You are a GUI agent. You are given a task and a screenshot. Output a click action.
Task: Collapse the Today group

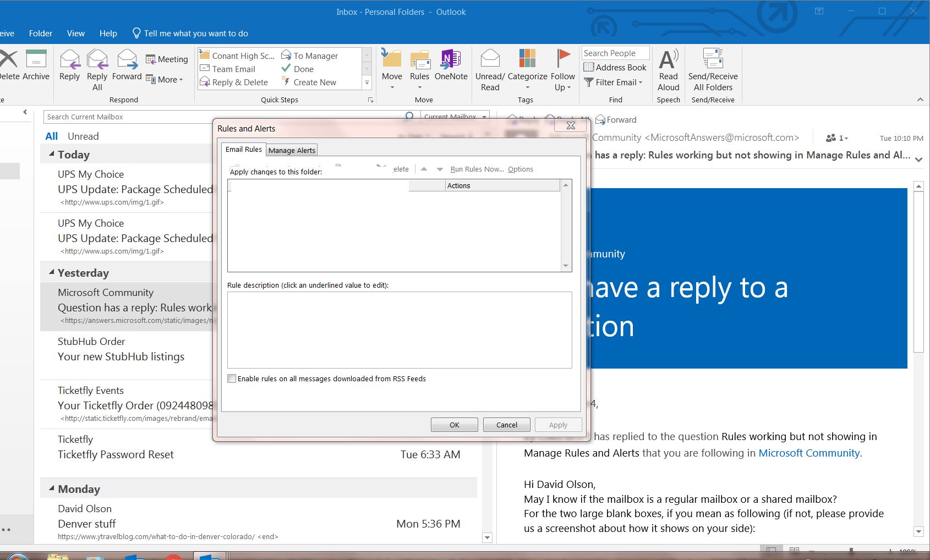(52, 154)
